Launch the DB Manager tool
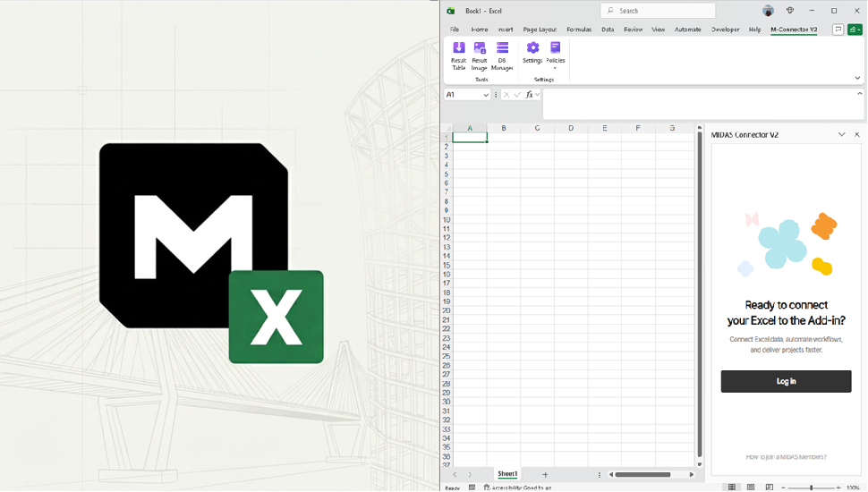 tap(502, 55)
